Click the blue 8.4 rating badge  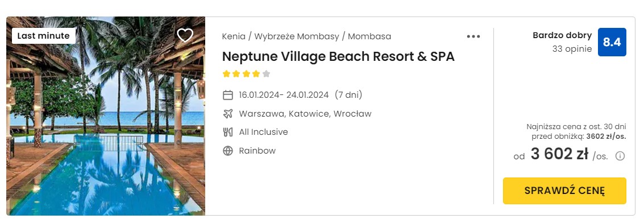pos(612,42)
